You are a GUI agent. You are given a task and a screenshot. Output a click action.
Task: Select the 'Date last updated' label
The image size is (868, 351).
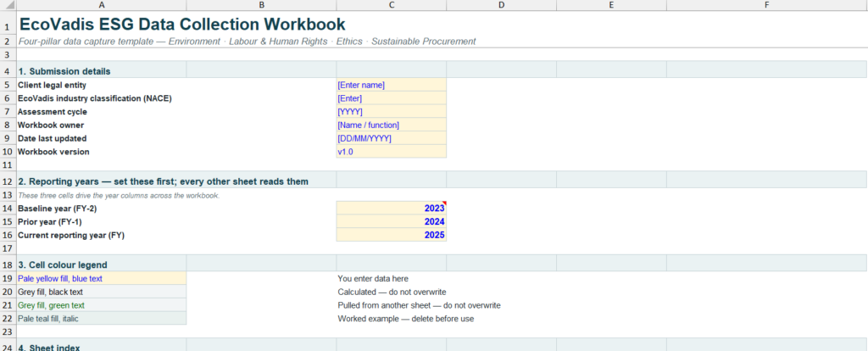coord(52,138)
